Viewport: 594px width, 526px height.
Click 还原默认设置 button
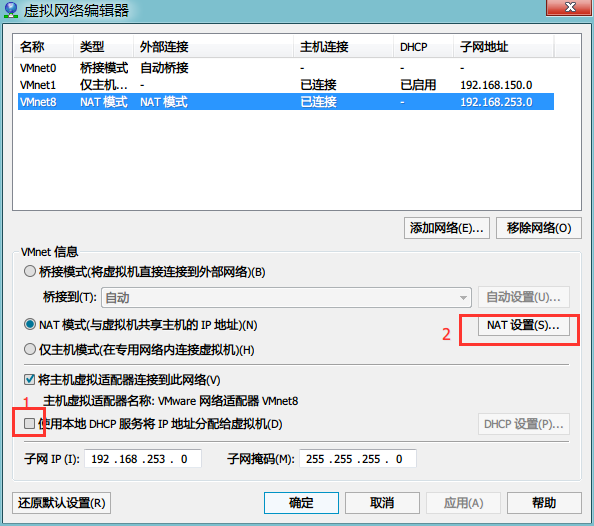coord(61,503)
